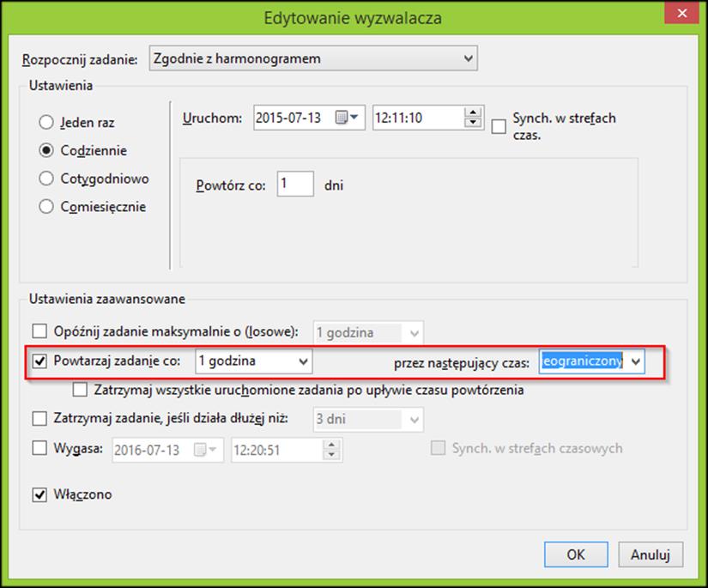
Task: Tick the Opóźnij zadanie maksymalnie o checkbox
Action: coord(39,331)
